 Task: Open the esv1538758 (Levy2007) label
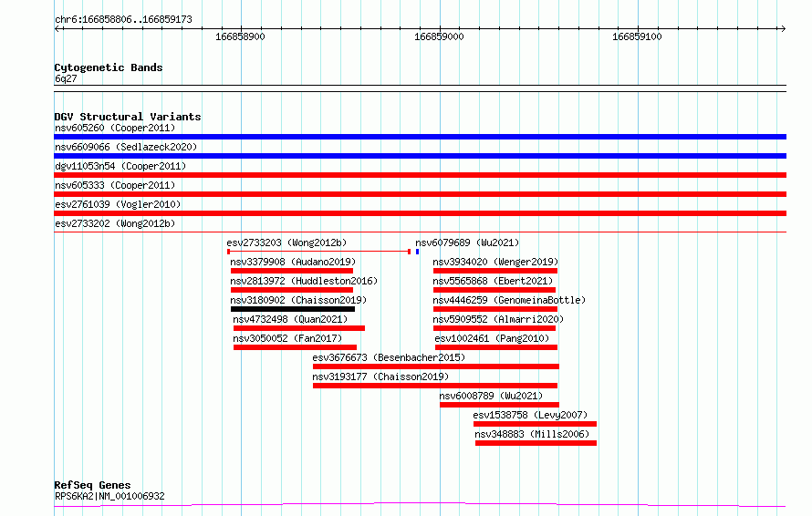click(530, 415)
